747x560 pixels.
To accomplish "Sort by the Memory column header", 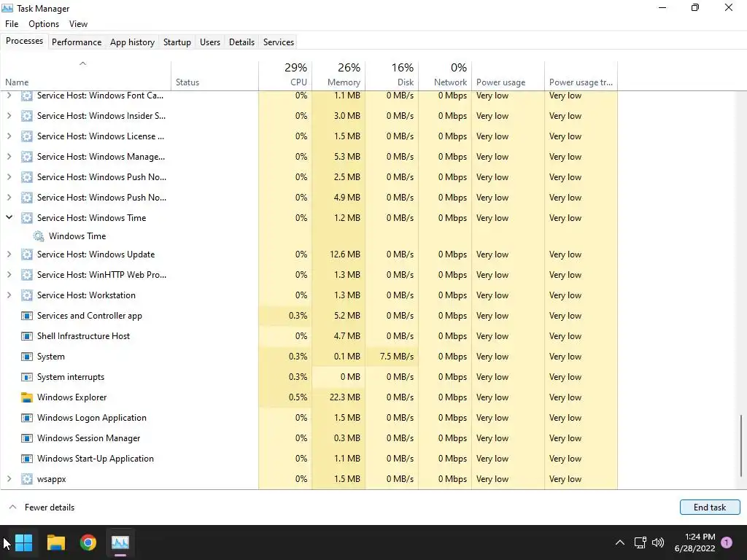I will click(338, 76).
